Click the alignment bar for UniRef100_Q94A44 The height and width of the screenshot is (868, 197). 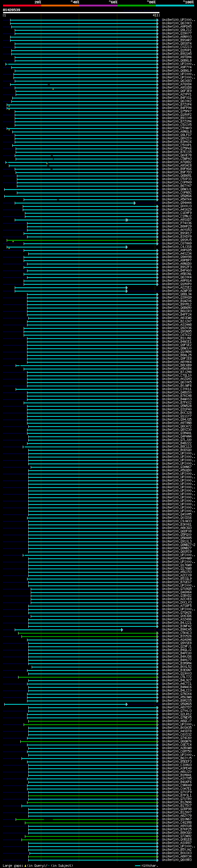75,203
